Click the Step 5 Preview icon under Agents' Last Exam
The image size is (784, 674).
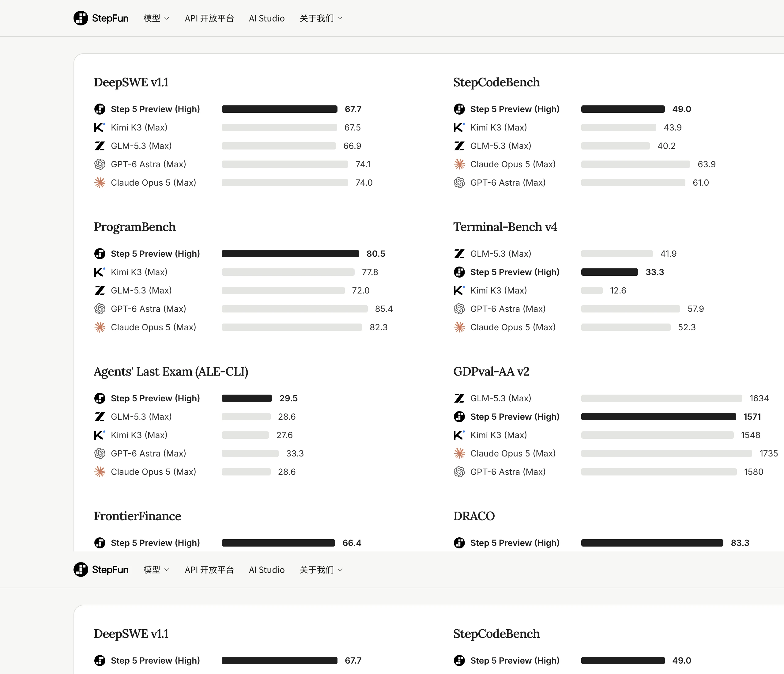[100, 398]
